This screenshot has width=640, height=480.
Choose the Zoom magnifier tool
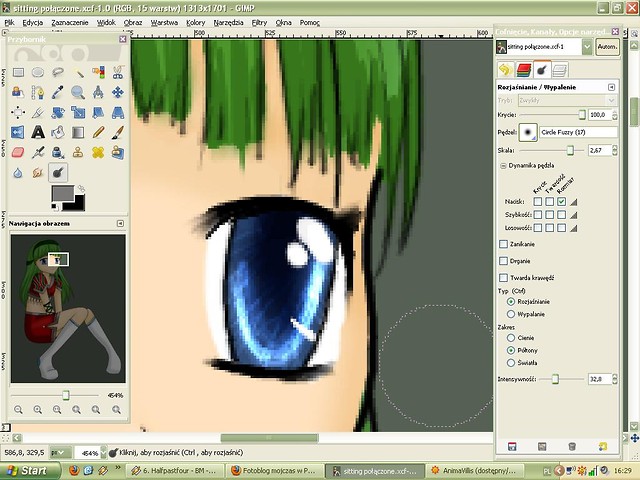(x=78, y=93)
